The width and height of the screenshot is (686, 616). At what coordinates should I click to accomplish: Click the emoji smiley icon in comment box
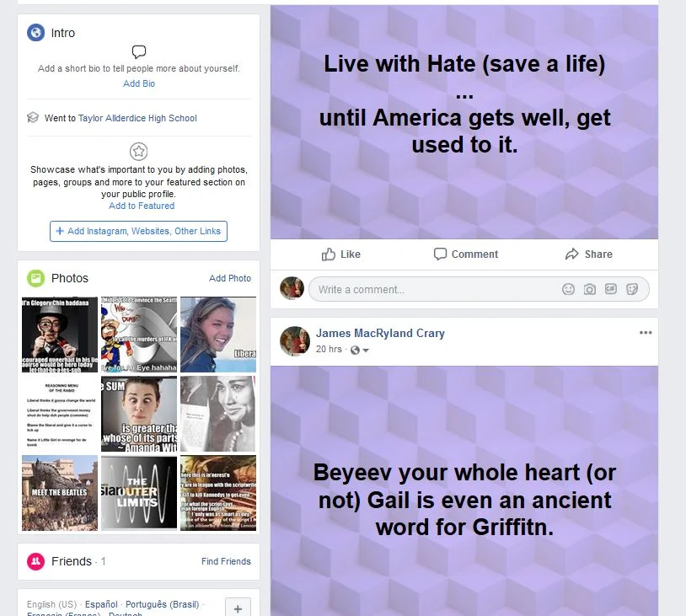pos(568,289)
